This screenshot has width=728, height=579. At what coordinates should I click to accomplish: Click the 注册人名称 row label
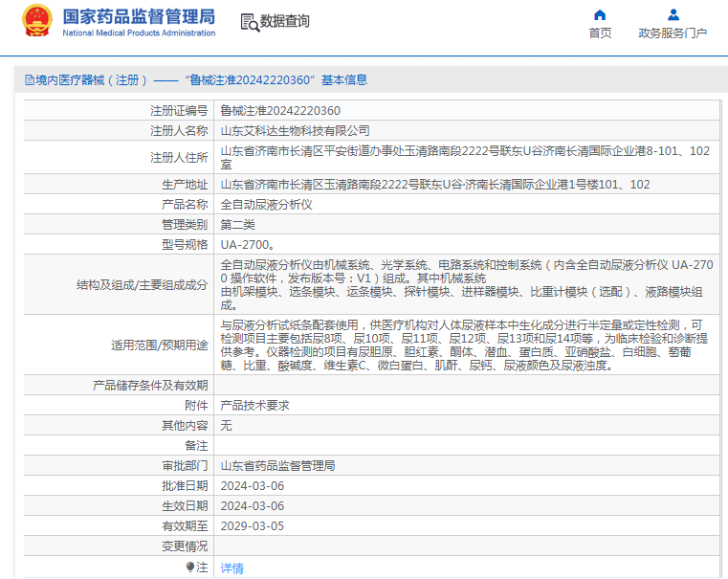pyautogui.click(x=179, y=131)
